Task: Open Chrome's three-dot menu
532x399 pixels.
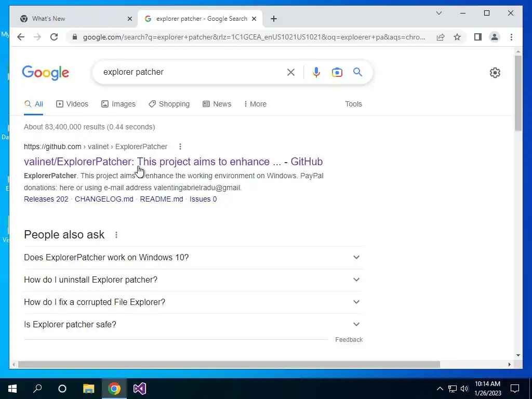Action: click(511, 37)
